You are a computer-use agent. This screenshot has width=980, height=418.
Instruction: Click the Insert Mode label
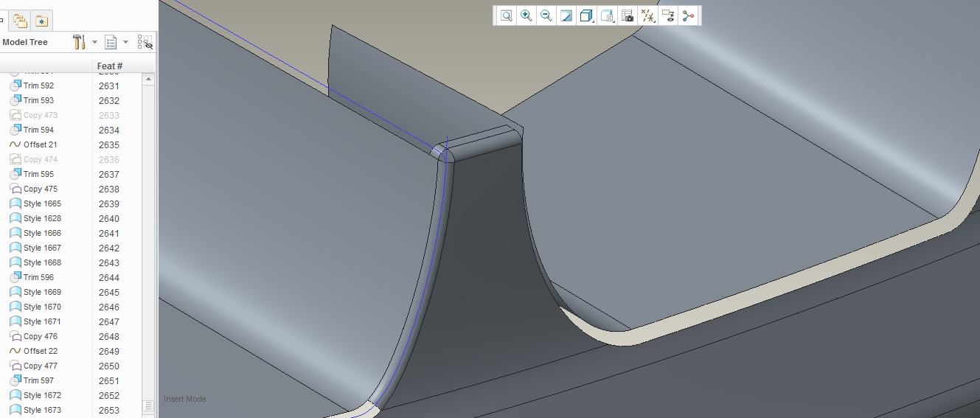185,399
